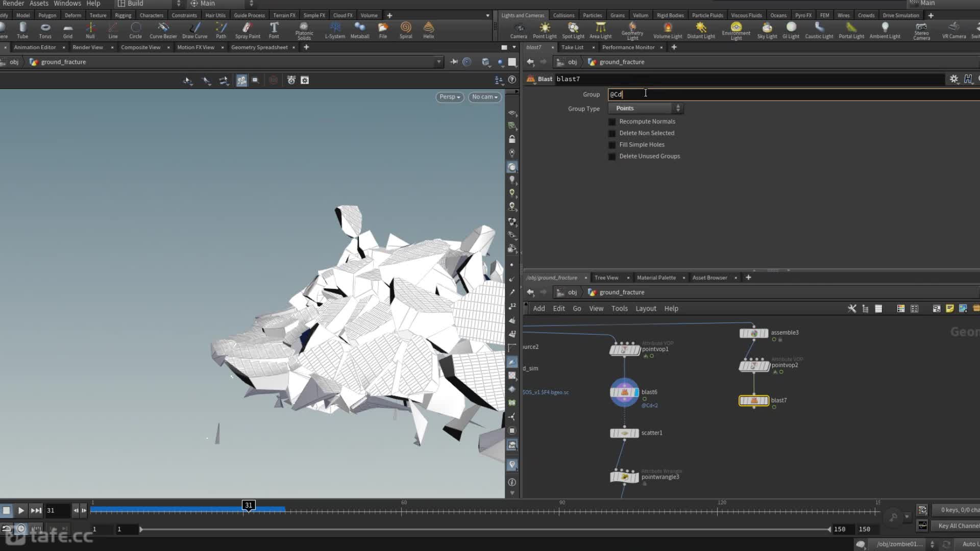Add an Area Light

click(601, 30)
